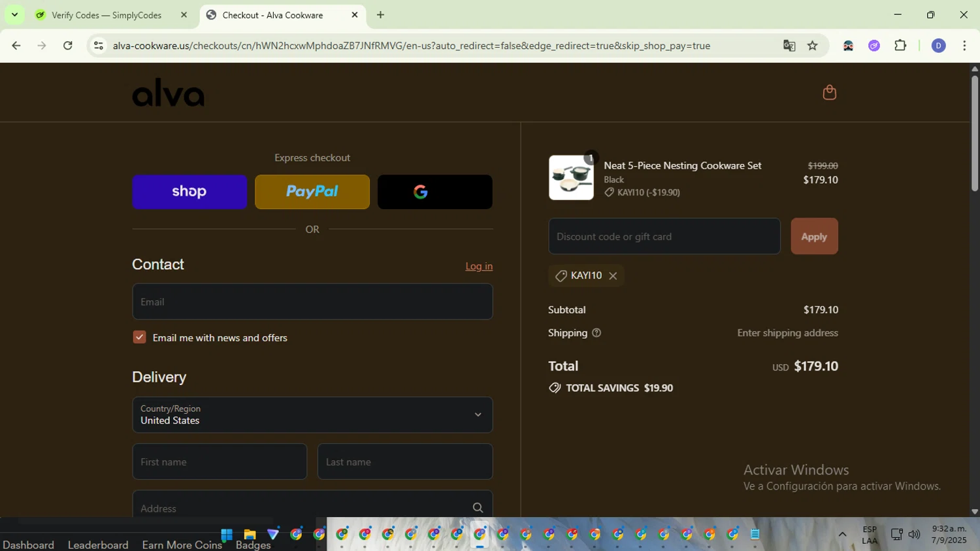View site information icon in address bar
This screenshot has height=551, width=980.
coord(99,46)
